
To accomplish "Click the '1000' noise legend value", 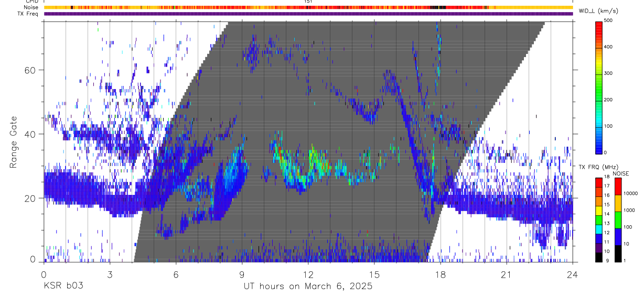I will [629, 210].
